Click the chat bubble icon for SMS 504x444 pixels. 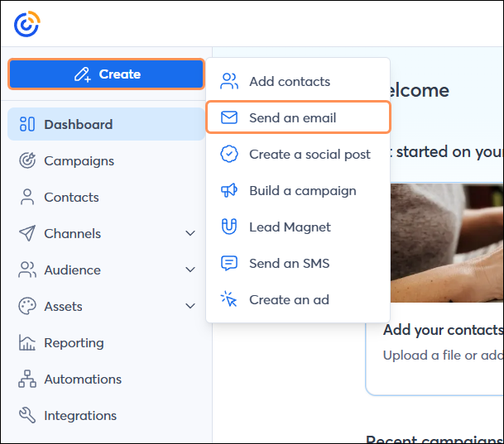point(229,263)
